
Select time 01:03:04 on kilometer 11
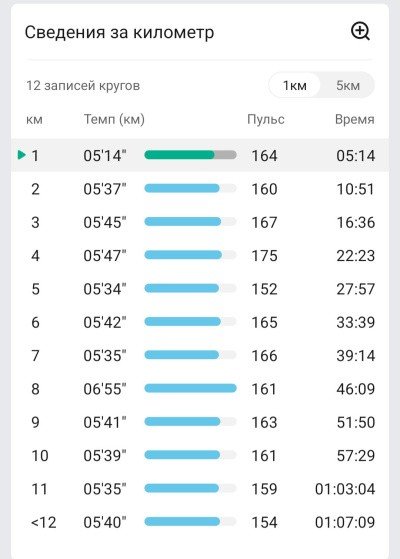pos(345,489)
